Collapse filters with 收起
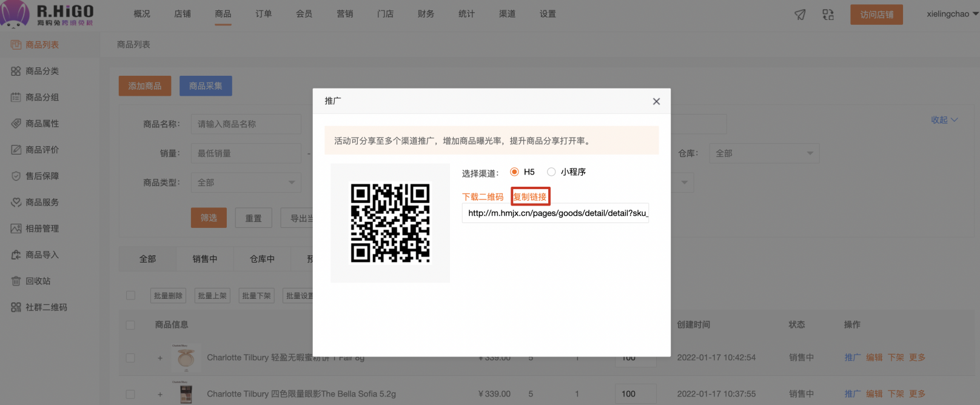This screenshot has width=980, height=405. tap(944, 120)
